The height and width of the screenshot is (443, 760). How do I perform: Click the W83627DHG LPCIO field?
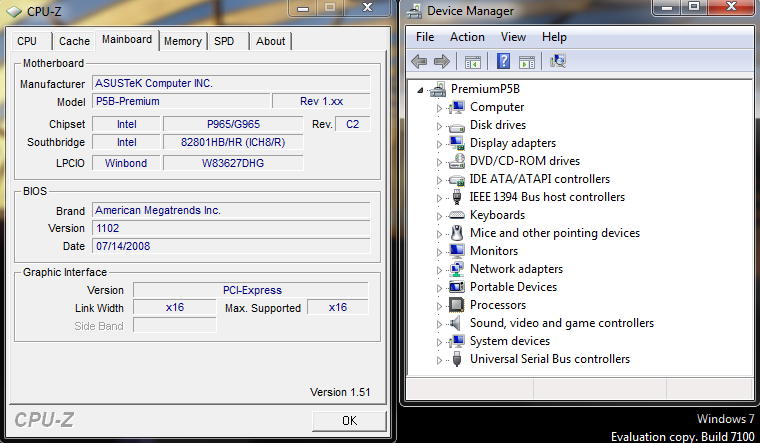click(233, 163)
